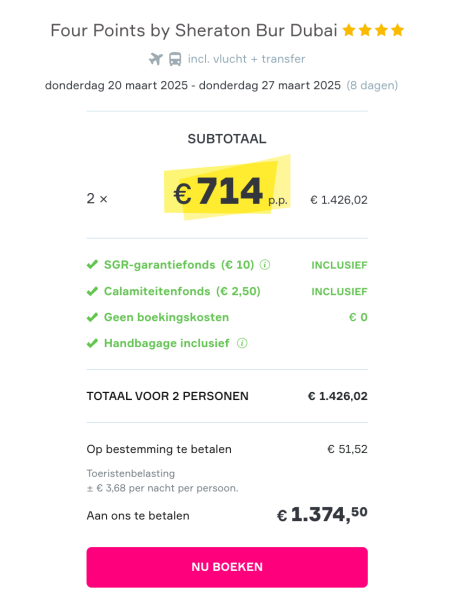Click the airplane flight icon
This screenshot has height=599, width=450.
(155, 59)
